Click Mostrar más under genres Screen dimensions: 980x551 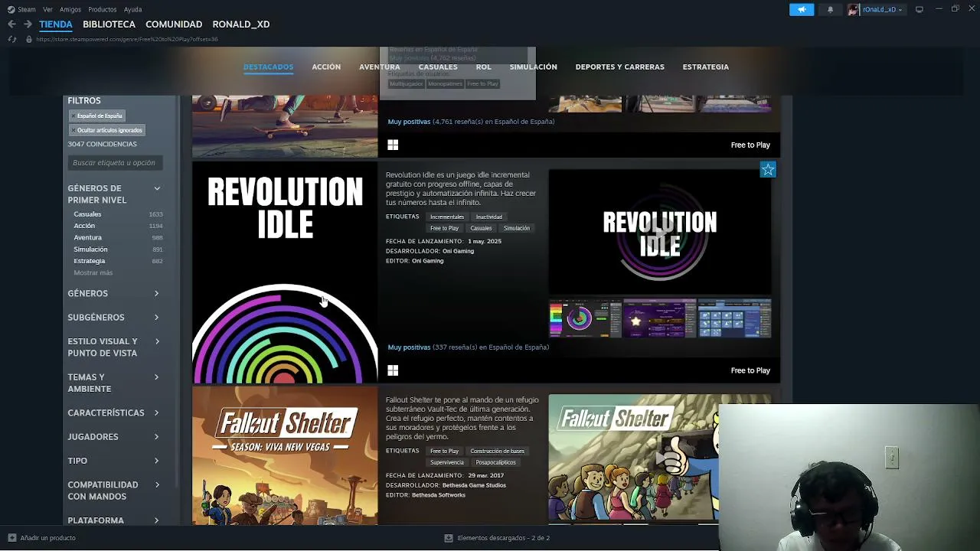pyautogui.click(x=93, y=273)
